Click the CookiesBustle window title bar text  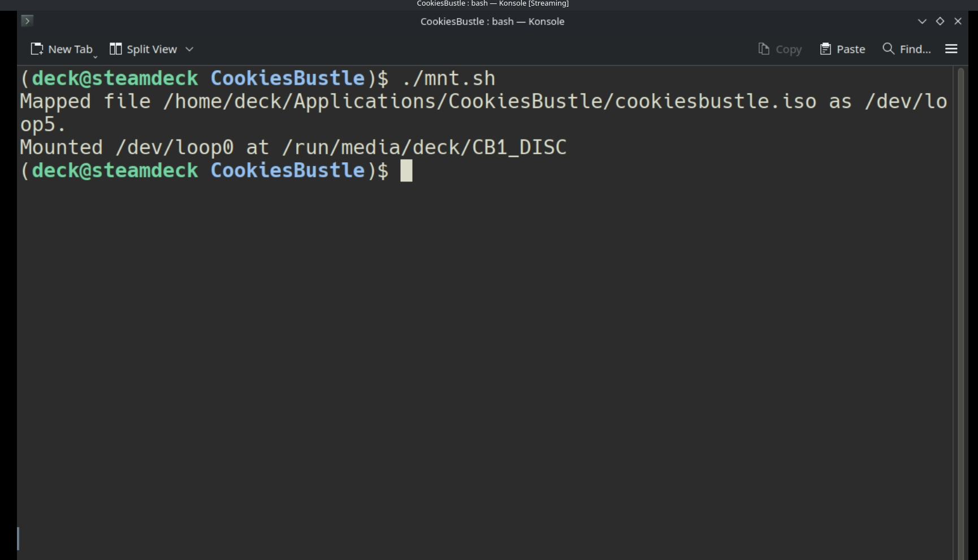coord(492,21)
